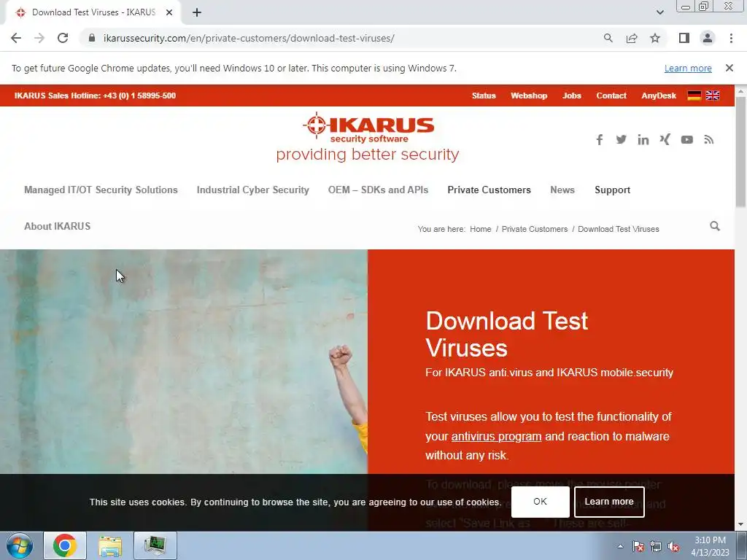
Task: Show hidden tray icons arrow
Action: 620,546
